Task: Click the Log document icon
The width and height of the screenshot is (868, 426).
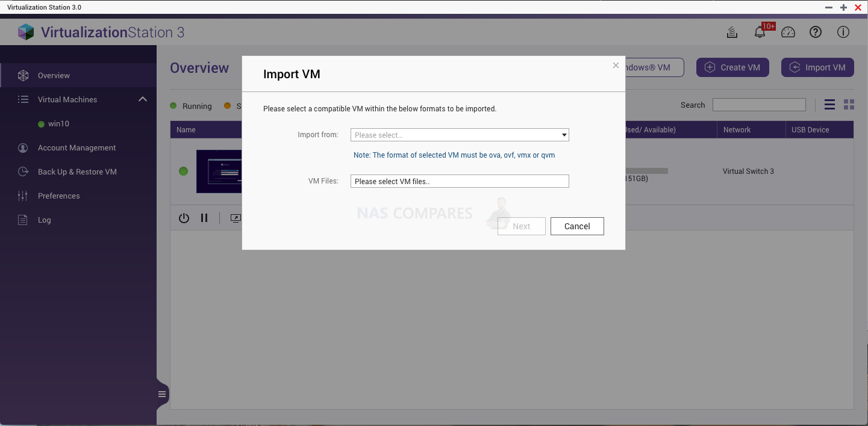Action: pyautogui.click(x=23, y=220)
